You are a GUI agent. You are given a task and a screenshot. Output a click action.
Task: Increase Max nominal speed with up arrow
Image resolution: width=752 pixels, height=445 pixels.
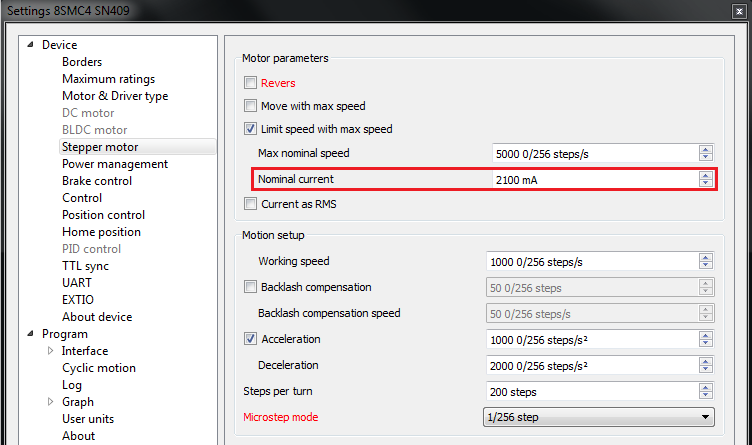coord(705,149)
